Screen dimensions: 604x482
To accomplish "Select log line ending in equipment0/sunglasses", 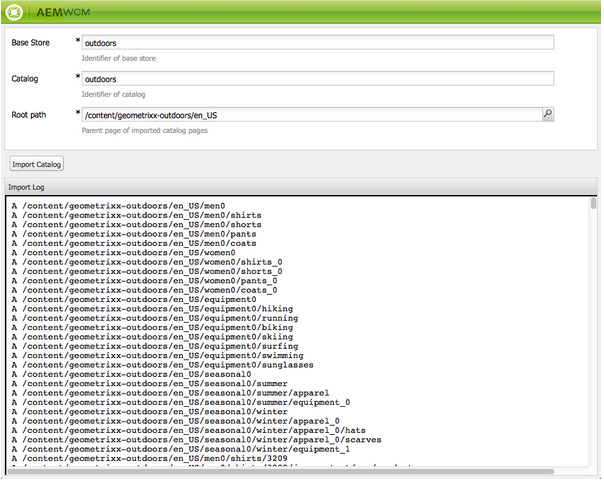I will tap(163, 365).
